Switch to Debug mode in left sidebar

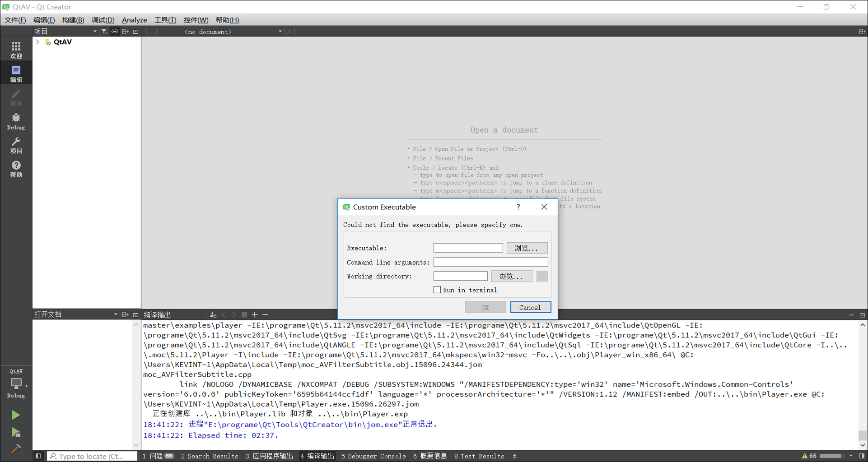(16, 120)
